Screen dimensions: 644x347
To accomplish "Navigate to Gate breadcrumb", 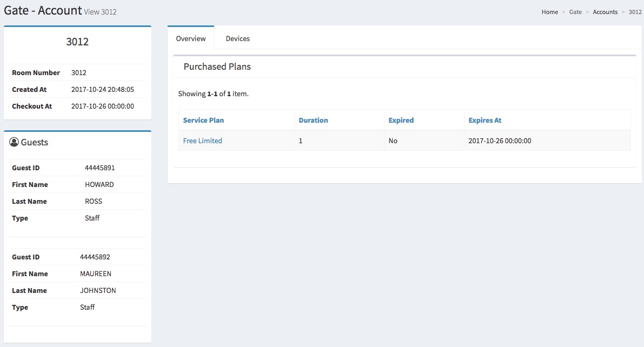I will click(575, 12).
